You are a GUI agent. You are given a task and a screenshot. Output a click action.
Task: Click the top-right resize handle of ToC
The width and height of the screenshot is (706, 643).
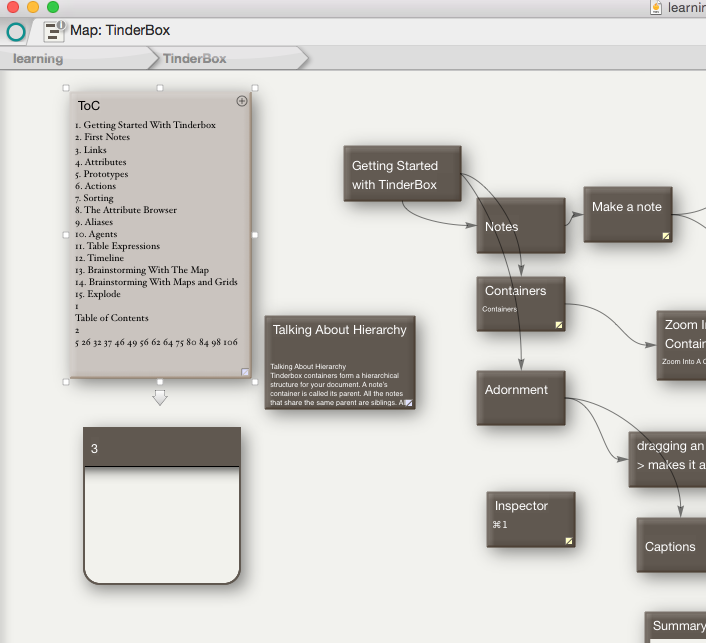(255, 88)
